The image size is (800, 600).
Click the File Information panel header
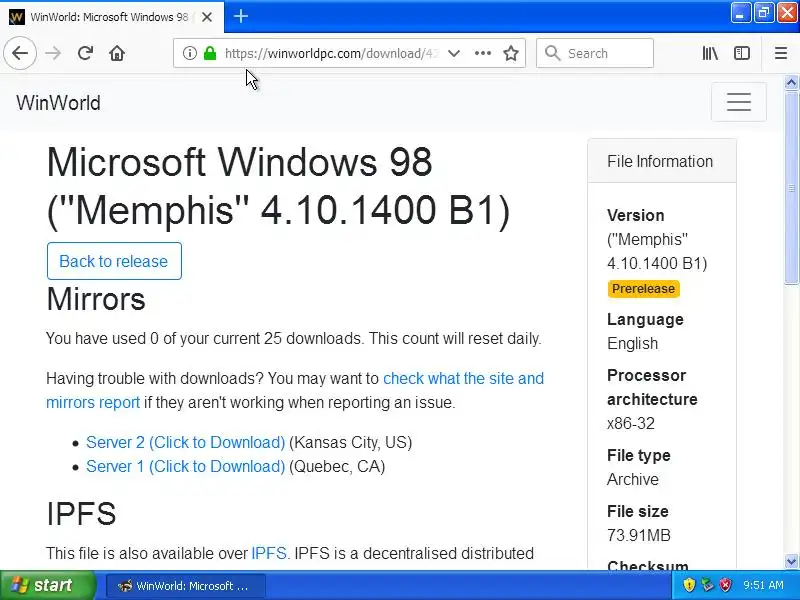coord(662,161)
